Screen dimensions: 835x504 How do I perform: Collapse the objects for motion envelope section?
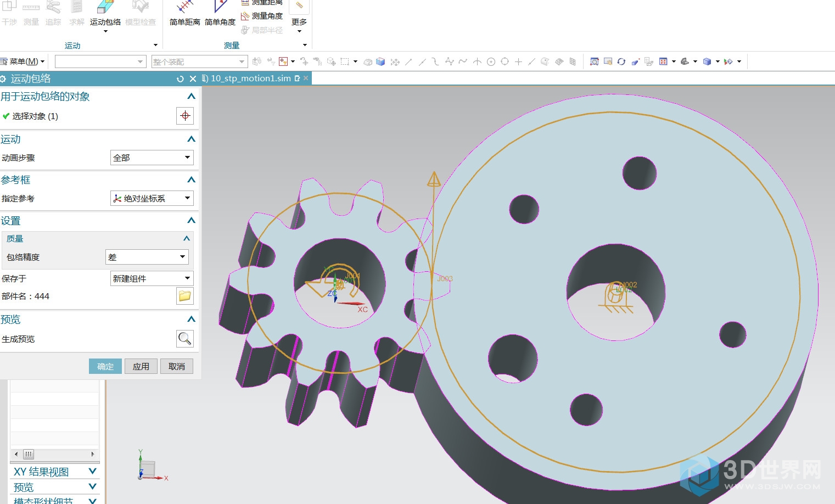[x=191, y=96]
